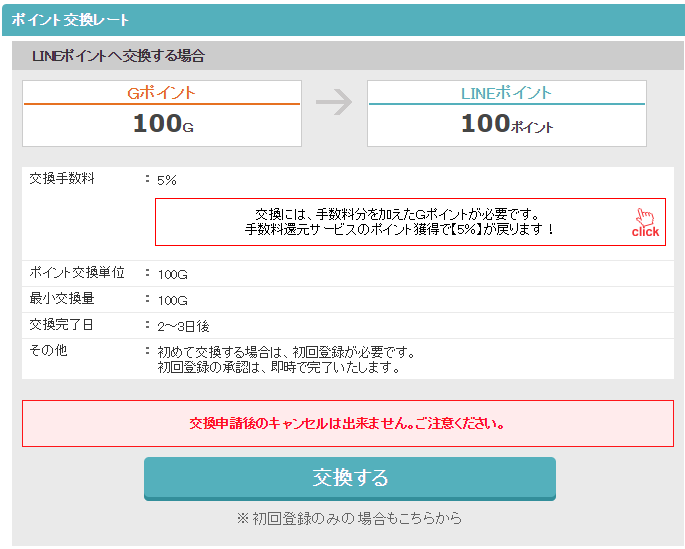This screenshot has width=685, height=549.
Task: Click the 2～3日後 completion value
Action: [x=183, y=326]
